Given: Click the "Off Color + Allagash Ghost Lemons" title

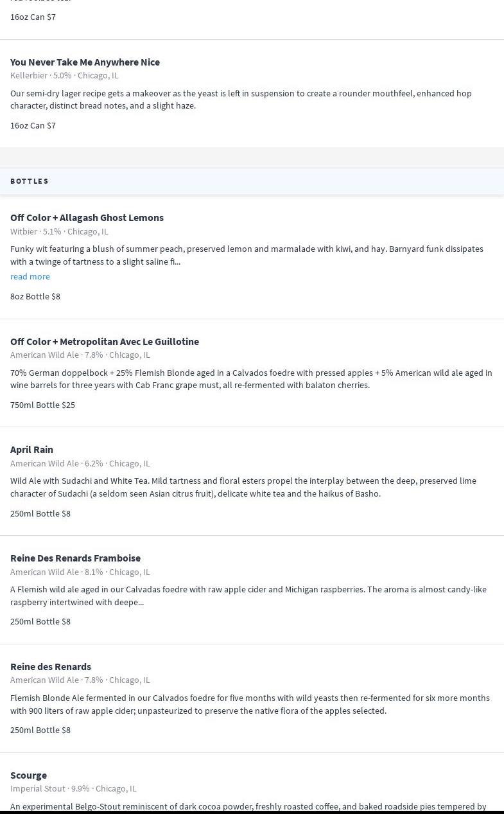Looking at the screenshot, I should (x=87, y=217).
